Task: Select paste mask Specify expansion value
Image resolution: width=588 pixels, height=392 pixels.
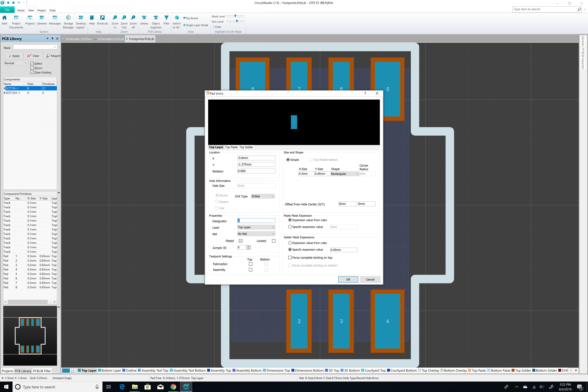Action: pyautogui.click(x=290, y=227)
